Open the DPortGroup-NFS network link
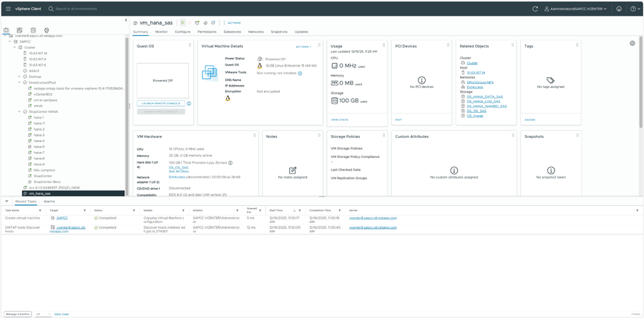644x318 pixels. click(x=480, y=82)
